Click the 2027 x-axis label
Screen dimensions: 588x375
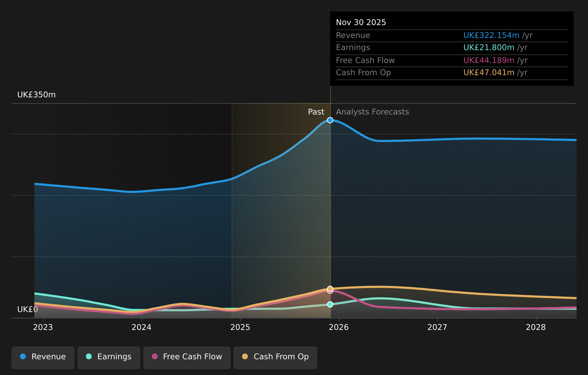(x=437, y=327)
